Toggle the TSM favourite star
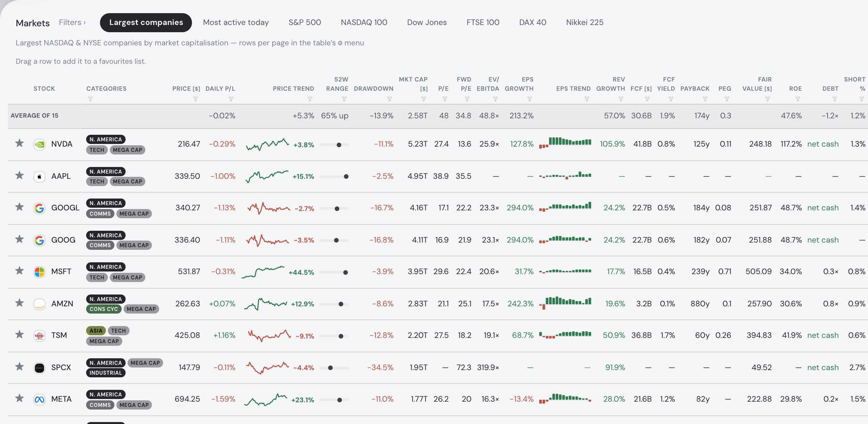 point(19,334)
